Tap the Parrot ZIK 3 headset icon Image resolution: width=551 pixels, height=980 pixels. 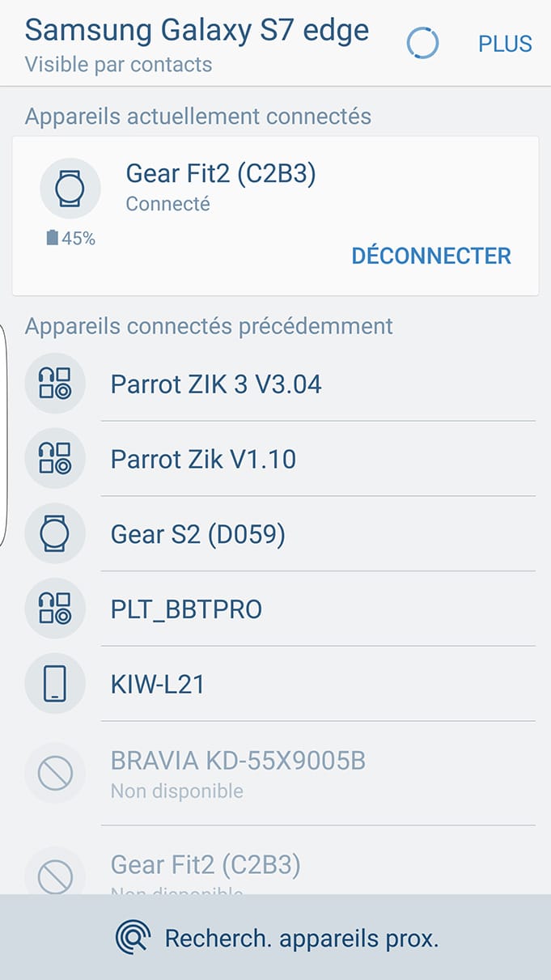pyautogui.click(x=55, y=384)
